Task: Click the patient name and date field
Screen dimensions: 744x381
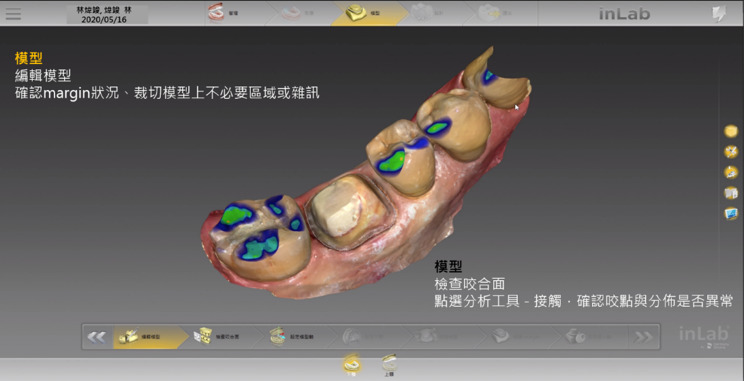Action: (107, 15)
